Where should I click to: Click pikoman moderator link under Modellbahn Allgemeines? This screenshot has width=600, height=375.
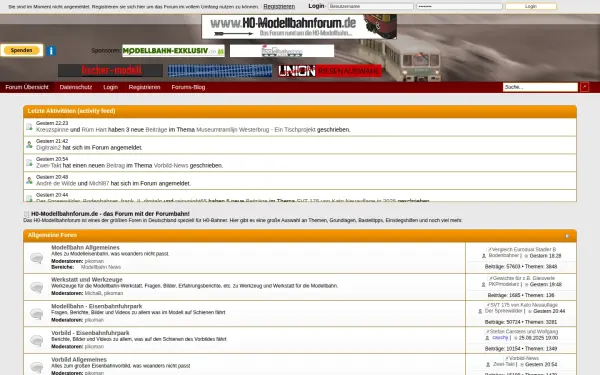[94, 261]
